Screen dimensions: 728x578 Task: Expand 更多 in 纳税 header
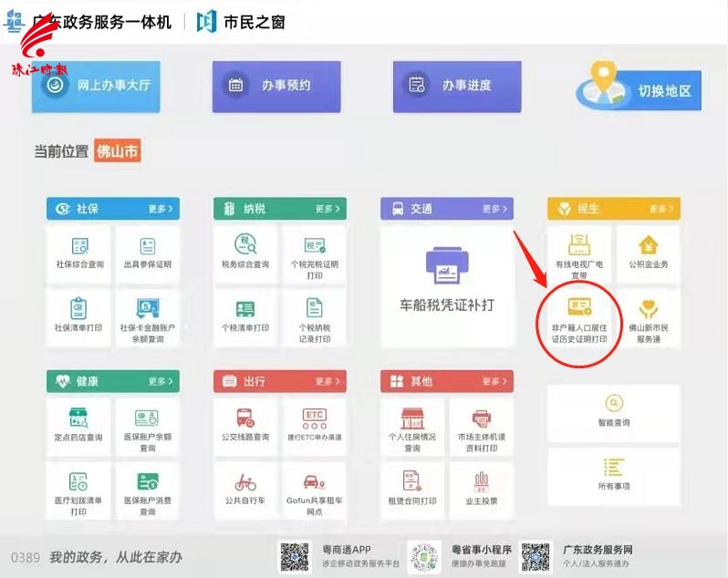(328, 209)
